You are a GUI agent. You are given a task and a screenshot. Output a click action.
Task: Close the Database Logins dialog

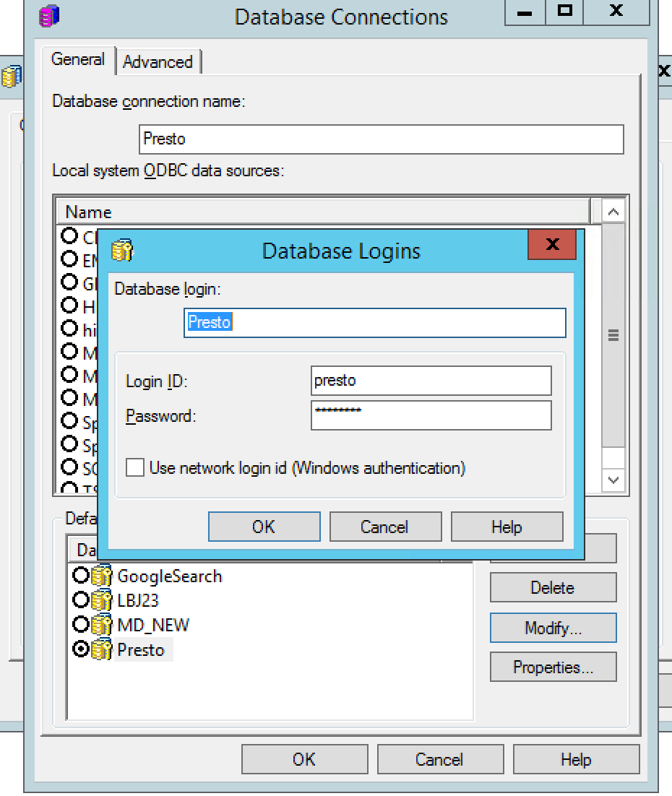(552, 244)
